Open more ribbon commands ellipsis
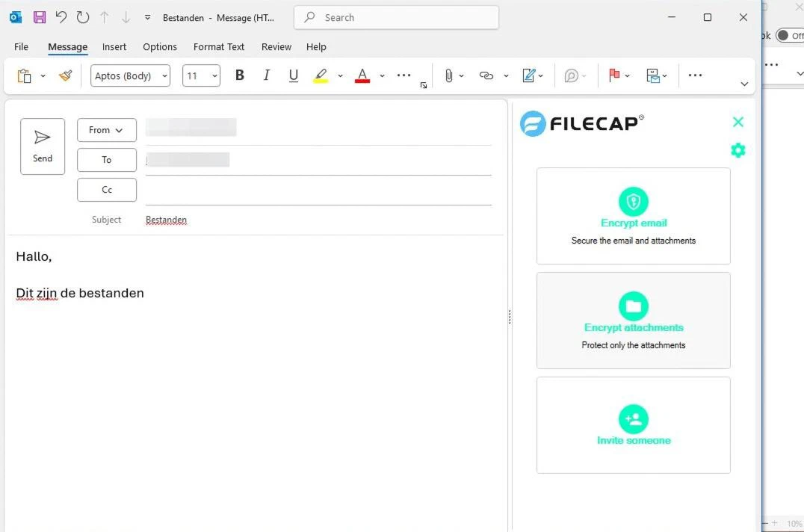 point(696,75)
